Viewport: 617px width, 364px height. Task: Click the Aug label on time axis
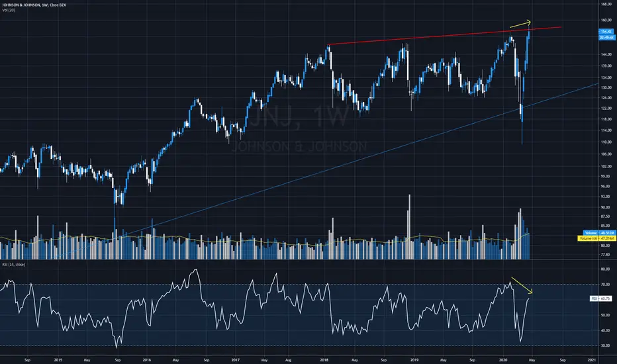tap(288, 359)
